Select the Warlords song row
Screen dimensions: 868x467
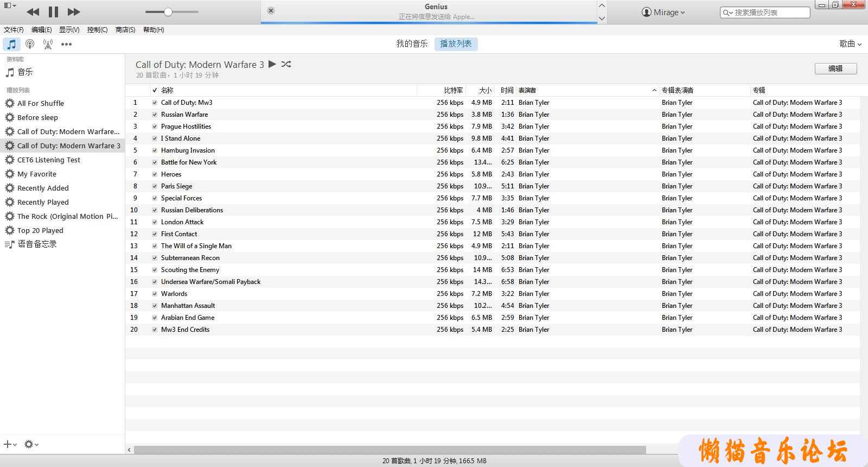pos(493,294)
